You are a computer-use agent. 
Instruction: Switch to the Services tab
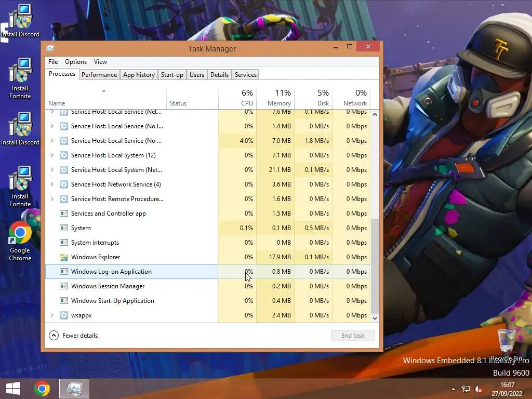246,75
